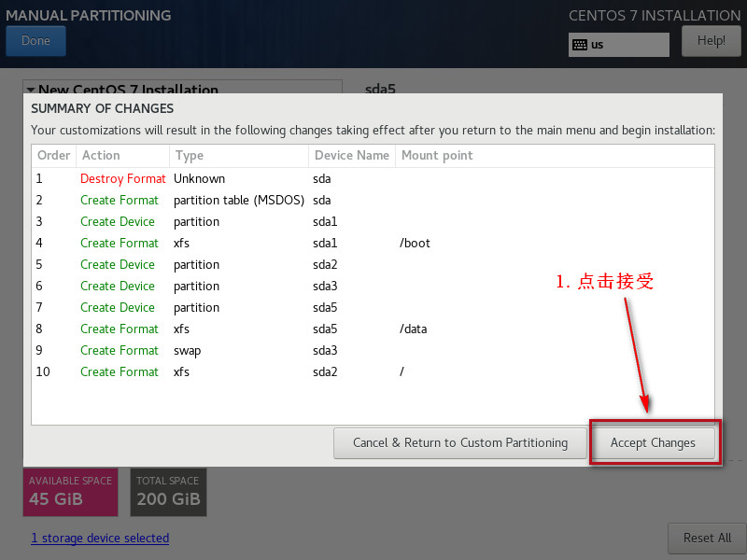Click the Order column header
747x560 pixels.
point(54,155)
